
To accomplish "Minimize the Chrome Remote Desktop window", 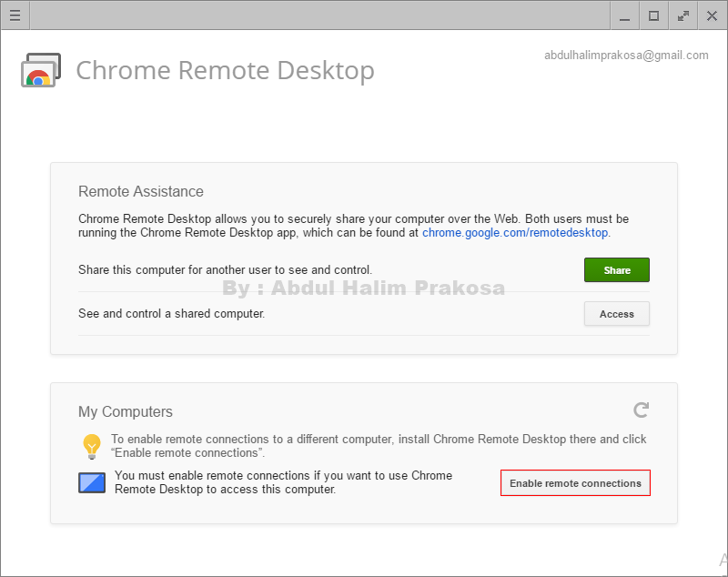I will pyautogui.click(x=625, y=15).
